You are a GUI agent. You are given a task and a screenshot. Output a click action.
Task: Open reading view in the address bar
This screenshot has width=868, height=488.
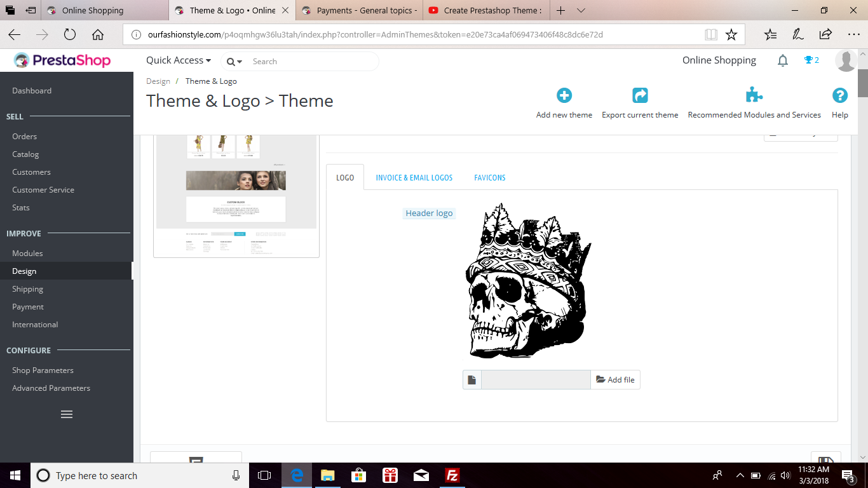click(x=711, y=34)
